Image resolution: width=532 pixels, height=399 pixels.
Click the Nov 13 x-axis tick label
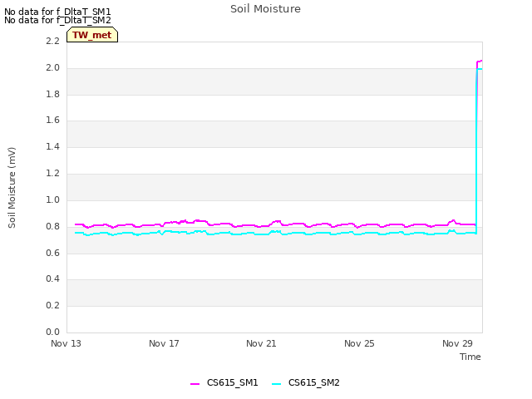[x=66, y=343]
